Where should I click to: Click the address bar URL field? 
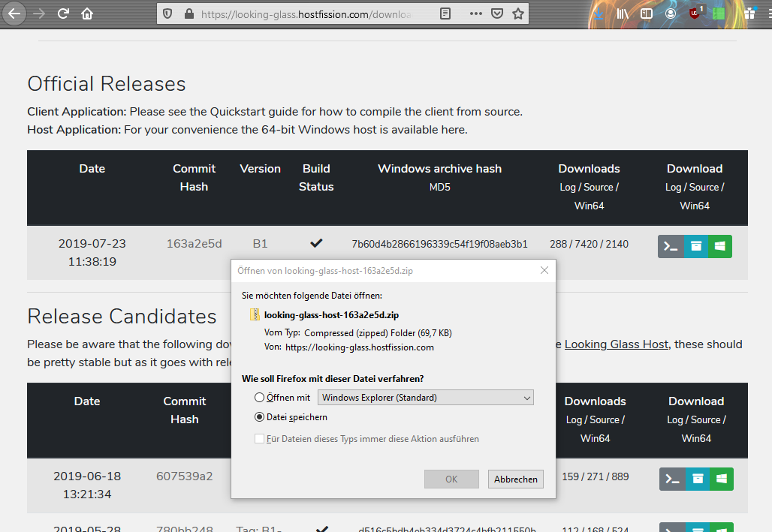click(306, 14)
